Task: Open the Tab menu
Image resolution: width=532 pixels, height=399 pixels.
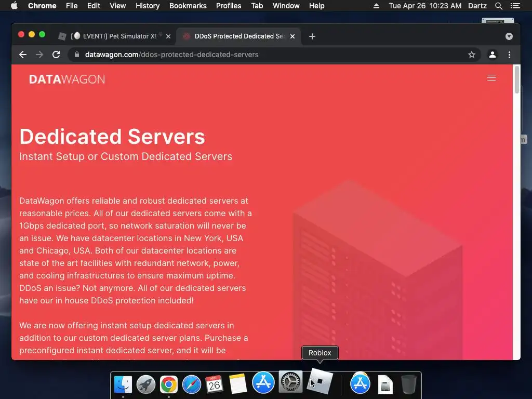Action: click(x=257, y=6)
